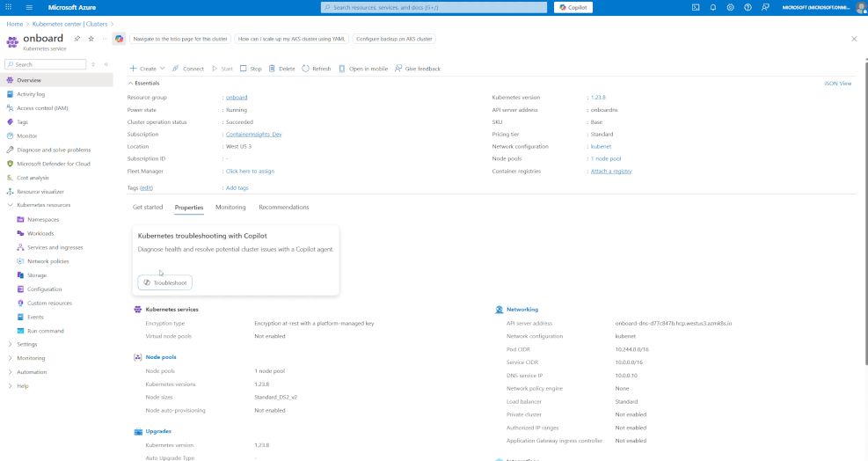868x461 pixels.
Task: Expand the Settings group
Action: pos(10,344)
